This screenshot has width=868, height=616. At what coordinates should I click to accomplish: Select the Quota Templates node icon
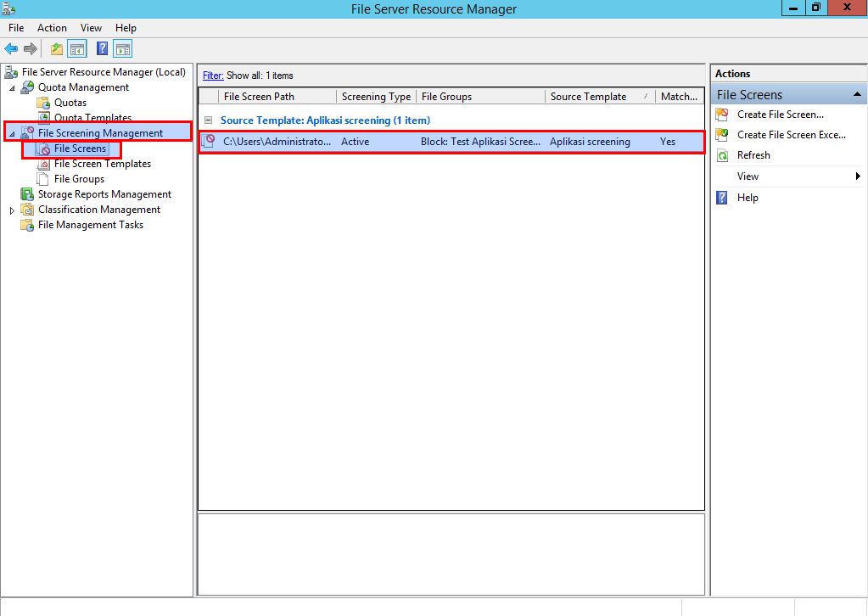pos(44,118)
